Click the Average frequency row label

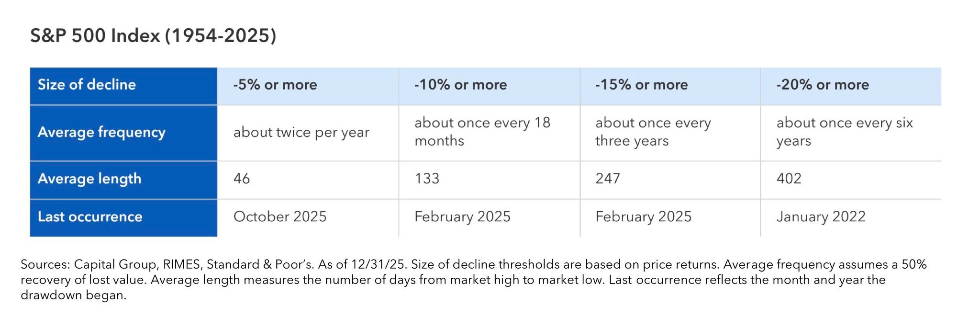click(101, 132)
